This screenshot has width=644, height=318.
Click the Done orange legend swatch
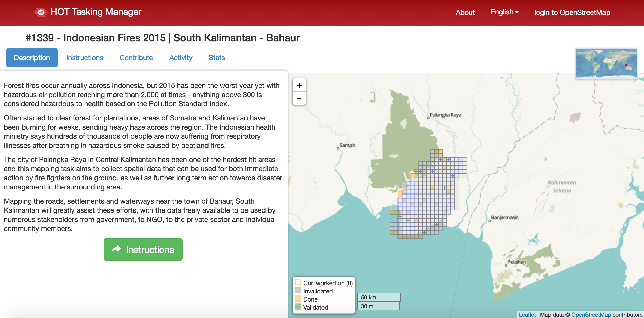298,298
